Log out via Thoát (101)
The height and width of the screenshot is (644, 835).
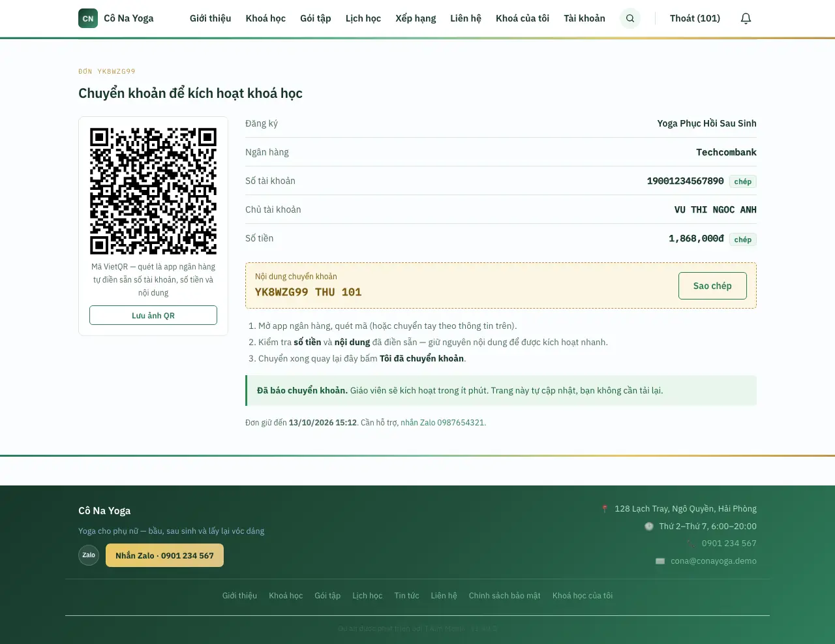pyautogui.click(x=695, y=18)
